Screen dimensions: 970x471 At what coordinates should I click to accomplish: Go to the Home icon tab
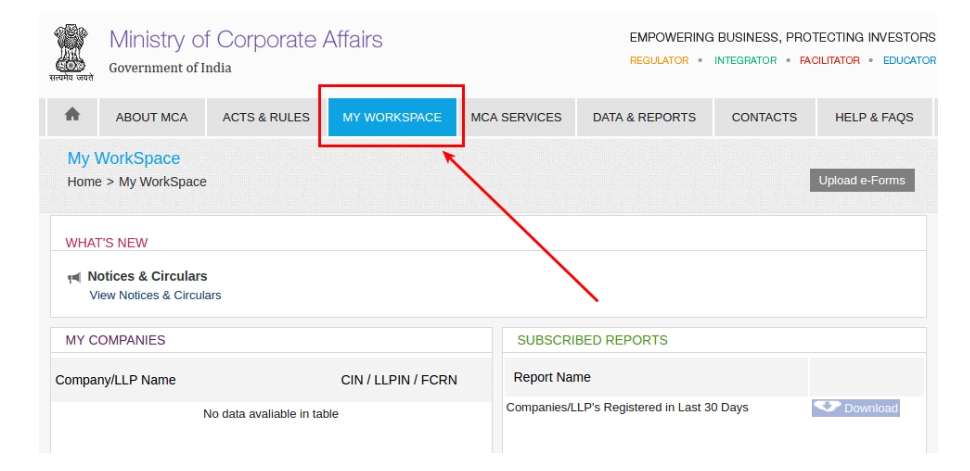tap(72, 116)
